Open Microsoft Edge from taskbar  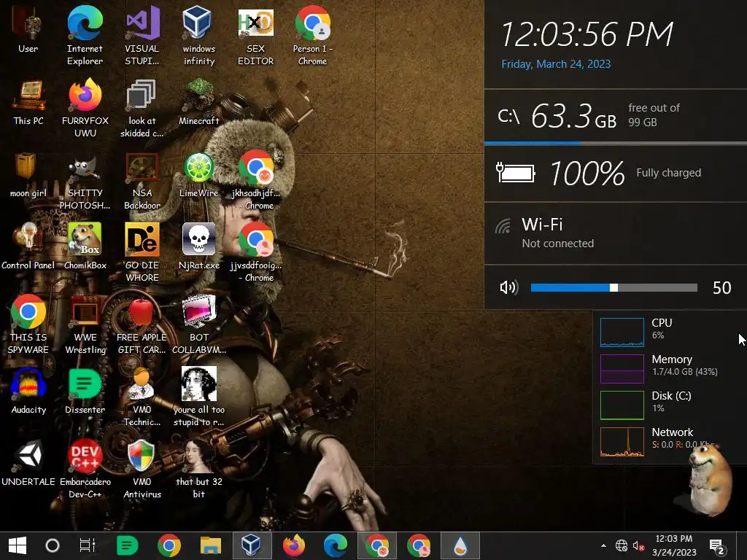pyautogui.click(x=336, y=545)
